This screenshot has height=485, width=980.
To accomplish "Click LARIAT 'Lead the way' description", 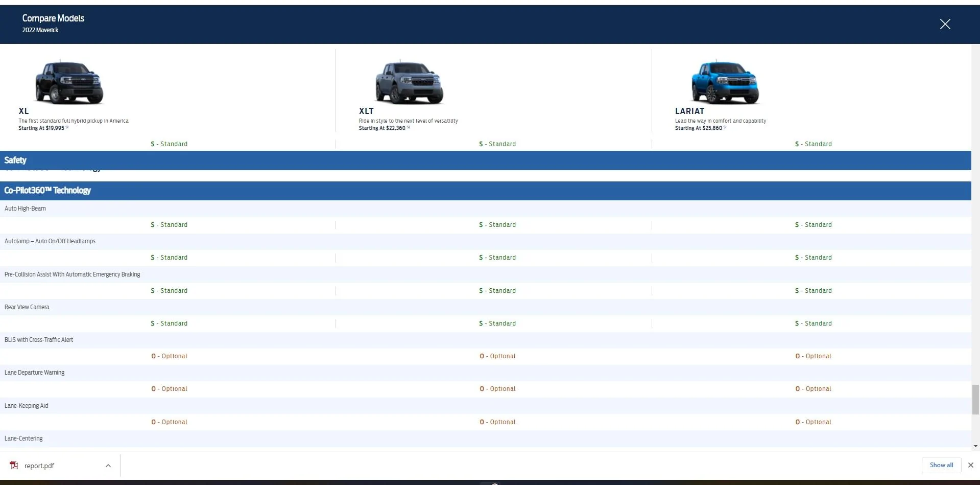I will tap(720, 121).
